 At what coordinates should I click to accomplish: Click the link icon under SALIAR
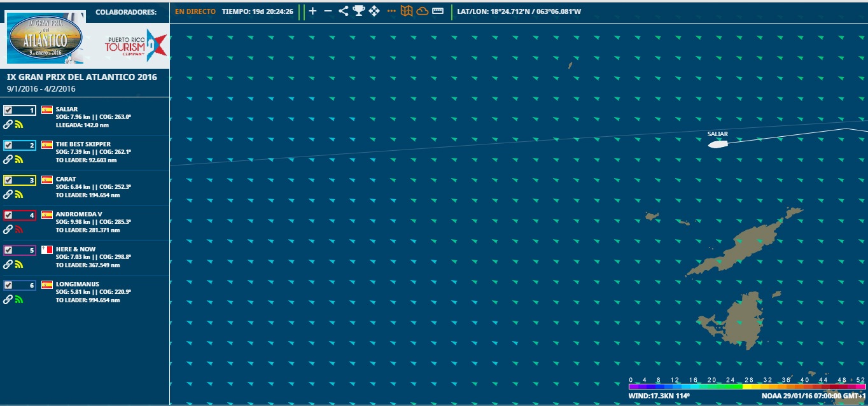[x=8, y=125]
